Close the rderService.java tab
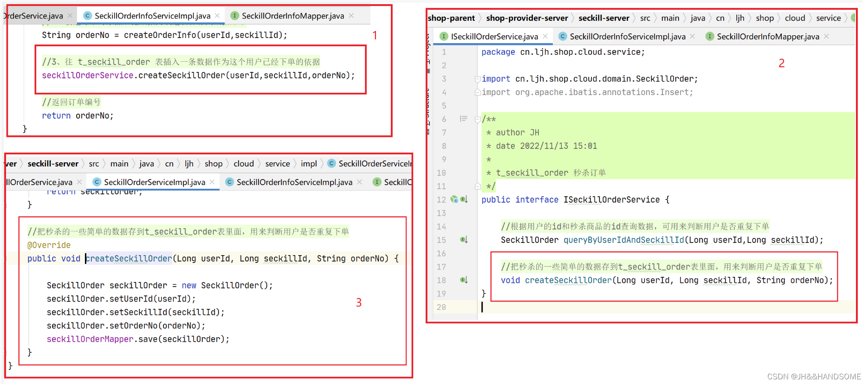This screenshot has height=384, width=868. click(x=70, y=15)
